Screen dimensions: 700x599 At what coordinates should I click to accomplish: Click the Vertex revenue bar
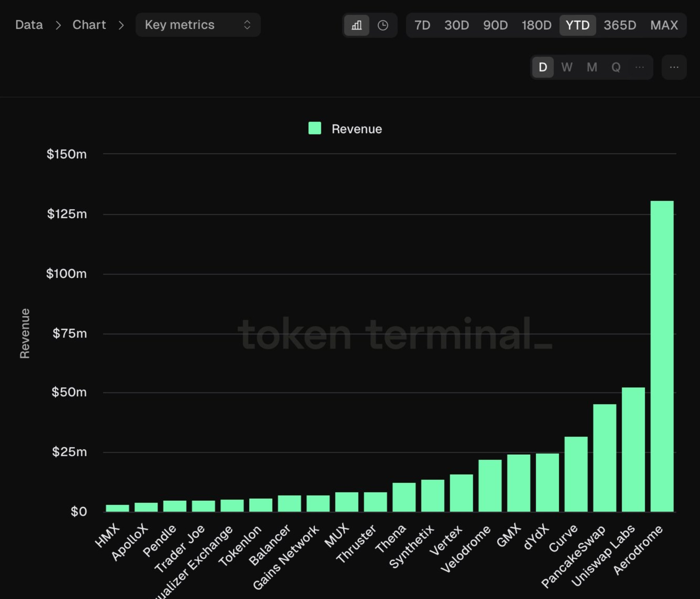coord(461,493)
